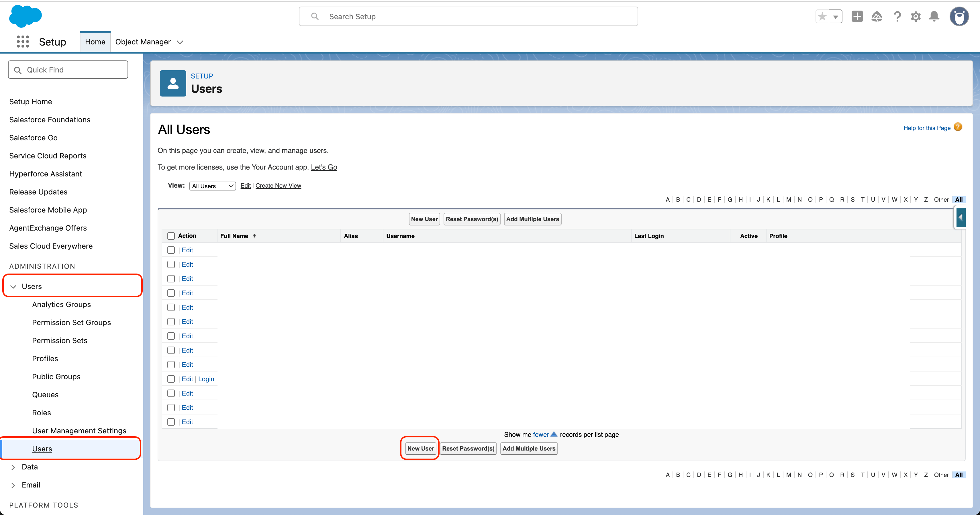Viewport: 980px width, 515px height.
Task: Open the notifications bell
Action: coord(934,16)
